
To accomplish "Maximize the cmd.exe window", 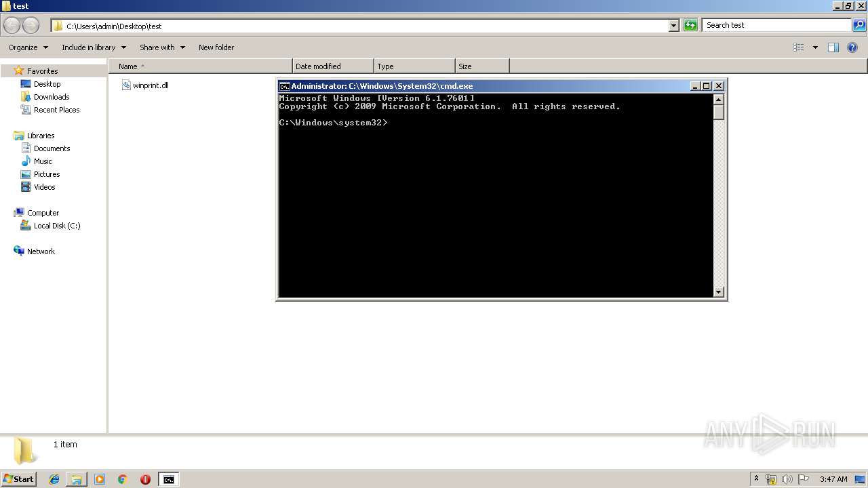I will [x=707, y=86].
